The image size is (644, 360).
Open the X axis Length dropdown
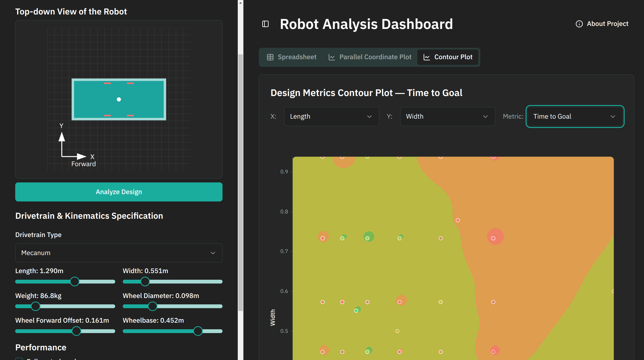[x=332, y=116]
